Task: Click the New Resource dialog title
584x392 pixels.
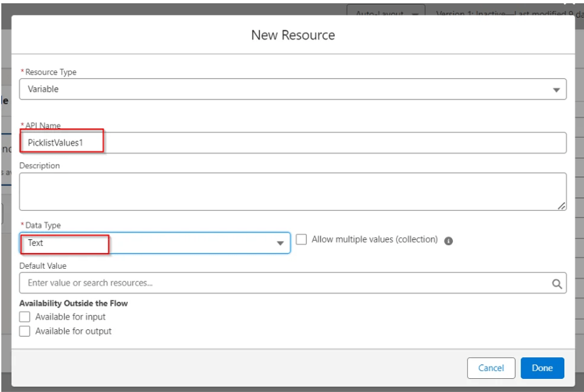Action: point(293,36)
